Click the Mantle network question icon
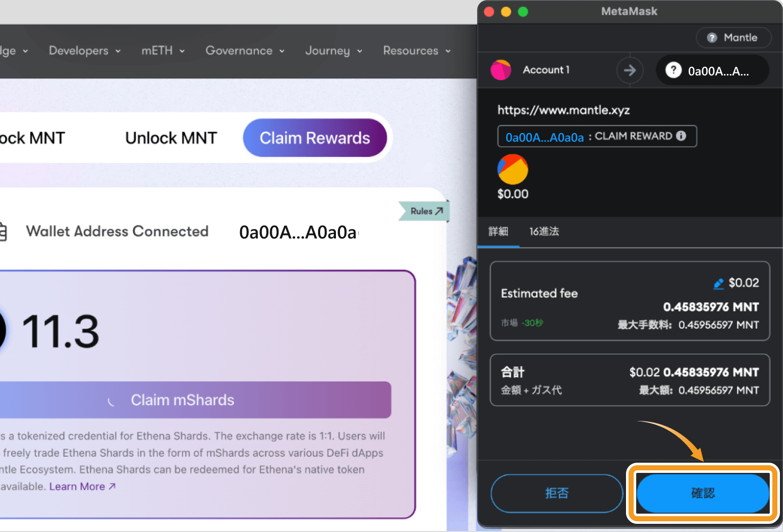This screenshot has width=783, height=532. click(712, 38)
